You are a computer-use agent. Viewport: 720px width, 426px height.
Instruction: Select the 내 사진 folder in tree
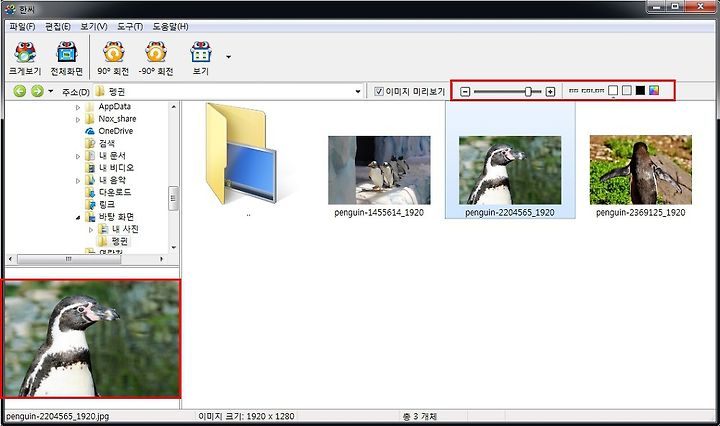point(125,229)
